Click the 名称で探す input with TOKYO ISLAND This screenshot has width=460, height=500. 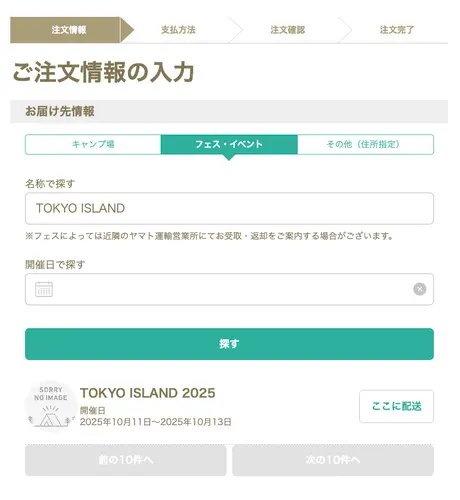[229, 208]
